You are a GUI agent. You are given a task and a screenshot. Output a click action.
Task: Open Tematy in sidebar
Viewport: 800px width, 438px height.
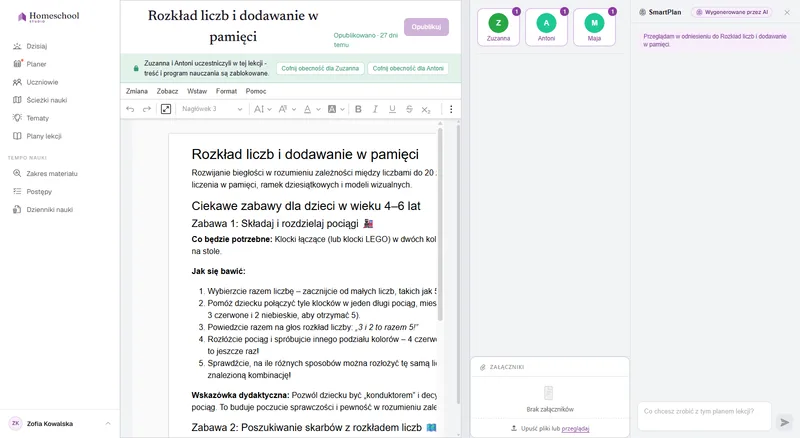[38, 118]
